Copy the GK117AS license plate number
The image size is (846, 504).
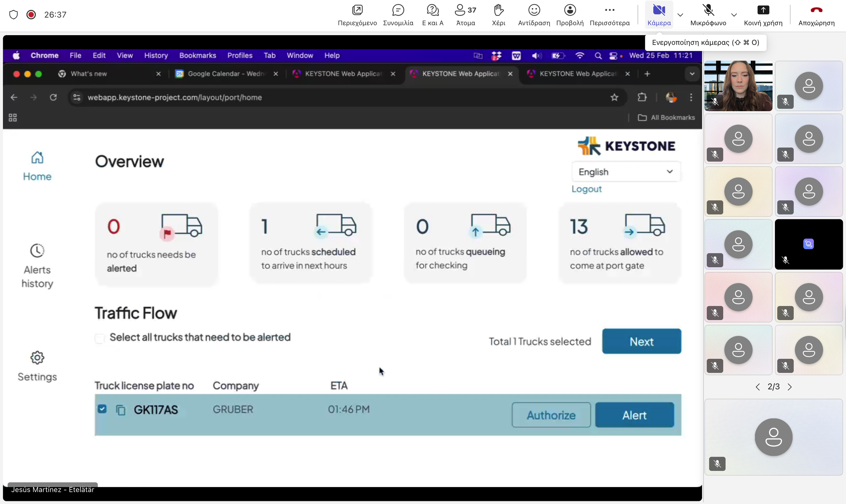point(121,410)
